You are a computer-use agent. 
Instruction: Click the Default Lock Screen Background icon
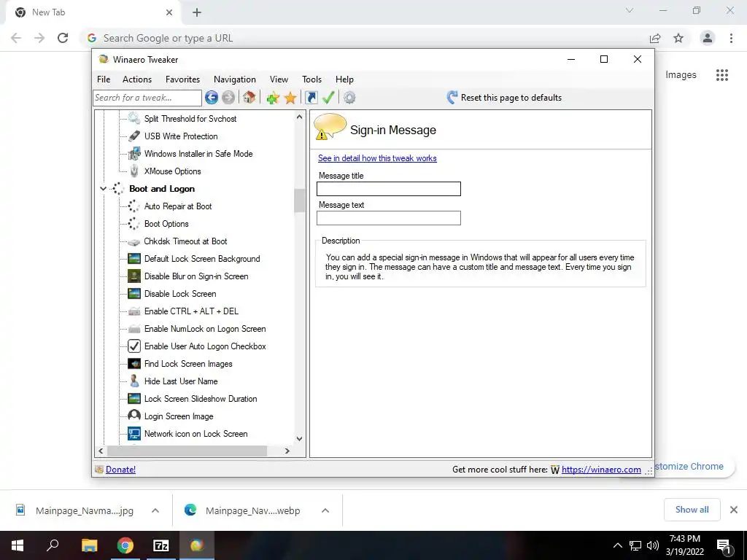click(x=134, y=259)
